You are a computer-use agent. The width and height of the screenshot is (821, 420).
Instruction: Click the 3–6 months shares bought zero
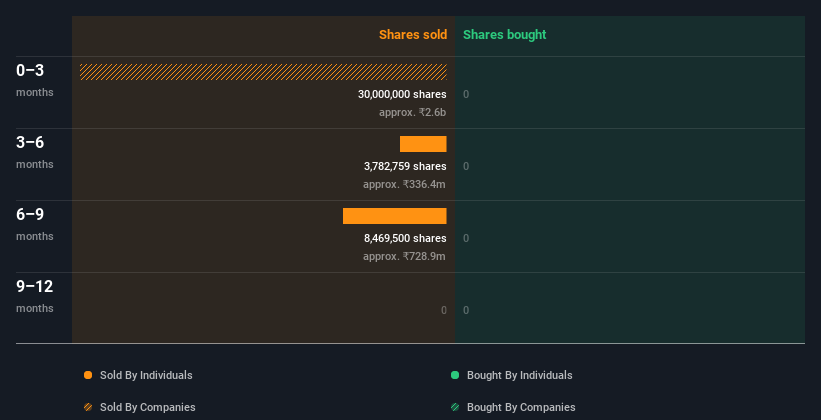[466, 167]
